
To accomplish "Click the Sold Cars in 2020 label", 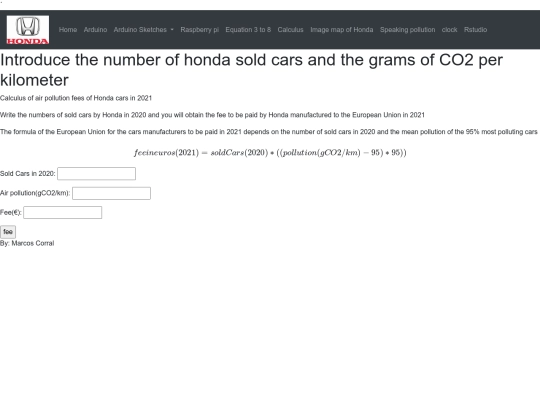I will coord(28,174).
